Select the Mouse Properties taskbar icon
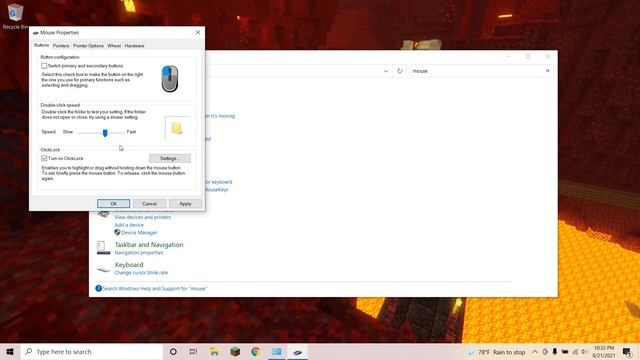The height and width of the screenshot is (360, 640). pos(298,351)
